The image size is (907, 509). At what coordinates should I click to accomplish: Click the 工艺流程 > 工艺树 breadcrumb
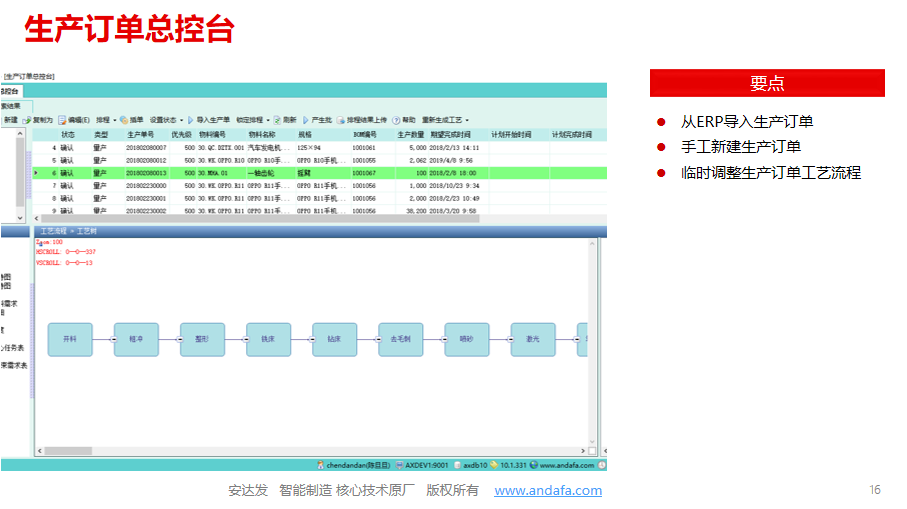[x=68, y=231]
